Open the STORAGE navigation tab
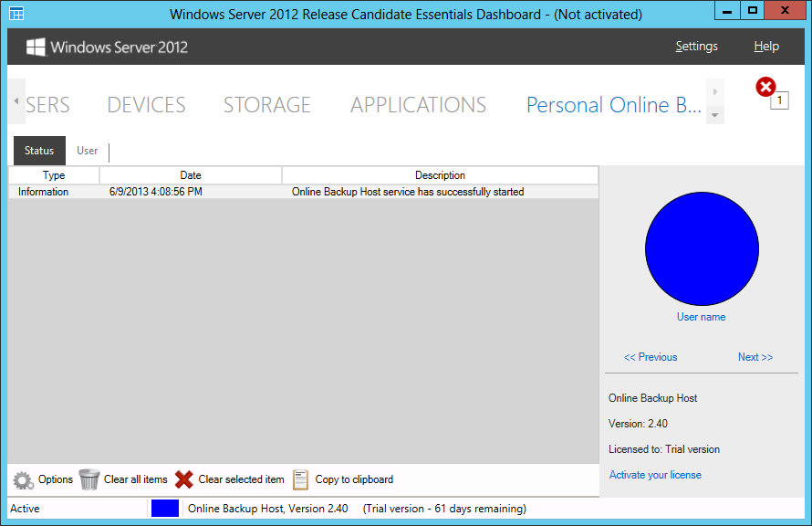Viewport: 812px width, 526px height. (266, 105)
